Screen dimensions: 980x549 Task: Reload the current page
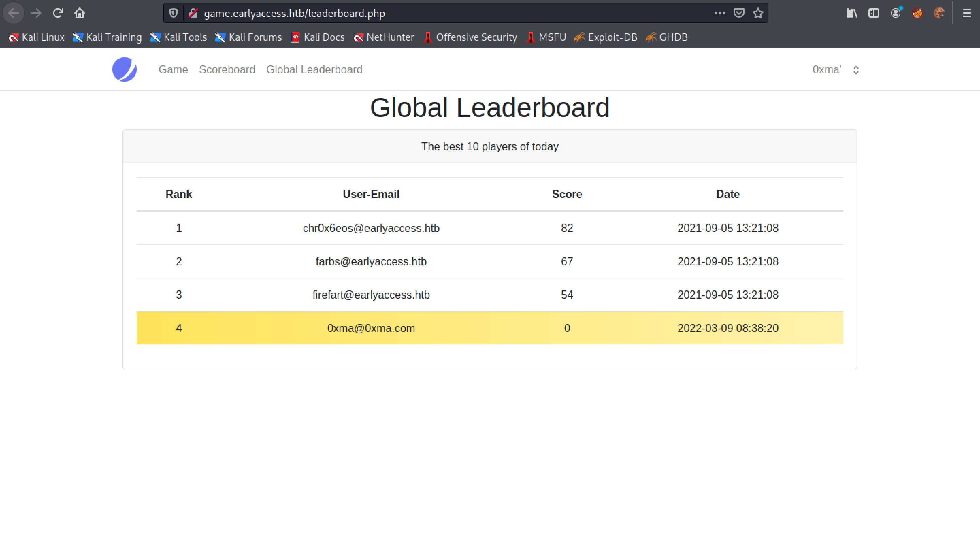(x=58, y=13)
